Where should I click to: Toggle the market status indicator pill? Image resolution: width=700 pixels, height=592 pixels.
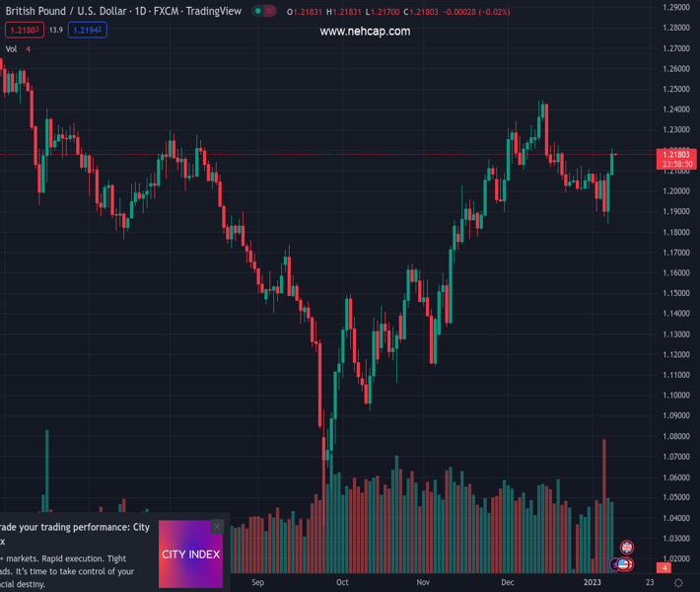(263, 12)
